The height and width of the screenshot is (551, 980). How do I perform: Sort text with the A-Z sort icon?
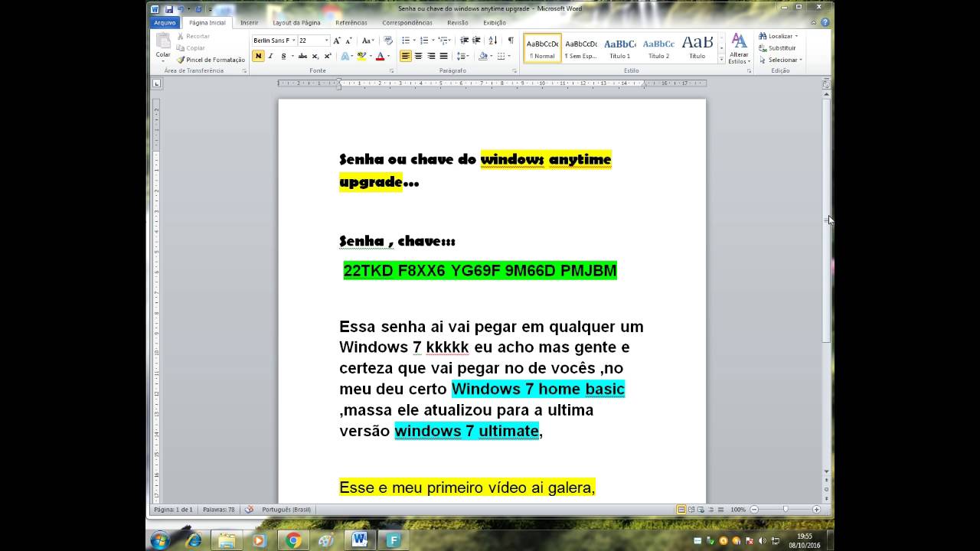pyautogui.click(x=492, y=41)
